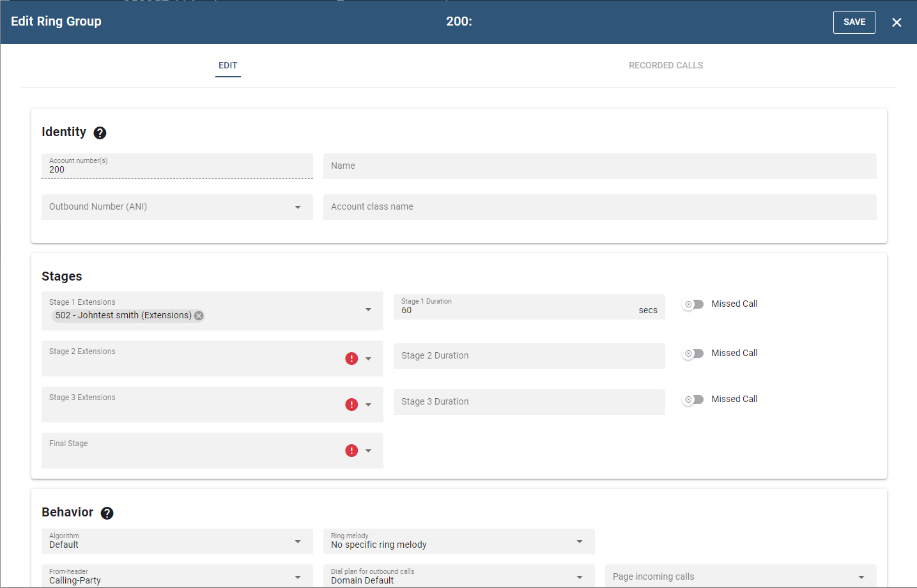The image size is (917, 588).
Task: Close the Edit Ring Group dialog
Action: click(897, 22)
